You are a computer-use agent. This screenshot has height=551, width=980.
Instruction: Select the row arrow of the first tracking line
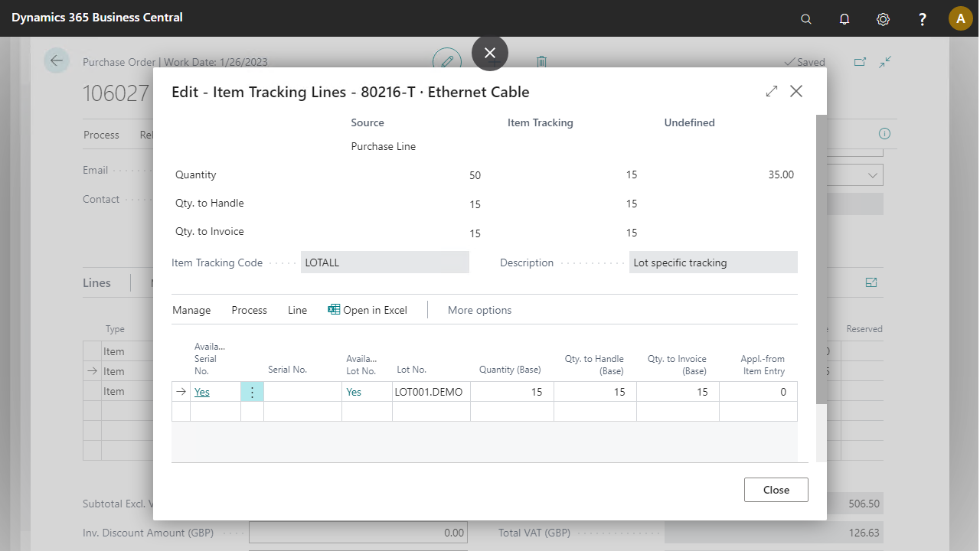[x=181, y=392]
